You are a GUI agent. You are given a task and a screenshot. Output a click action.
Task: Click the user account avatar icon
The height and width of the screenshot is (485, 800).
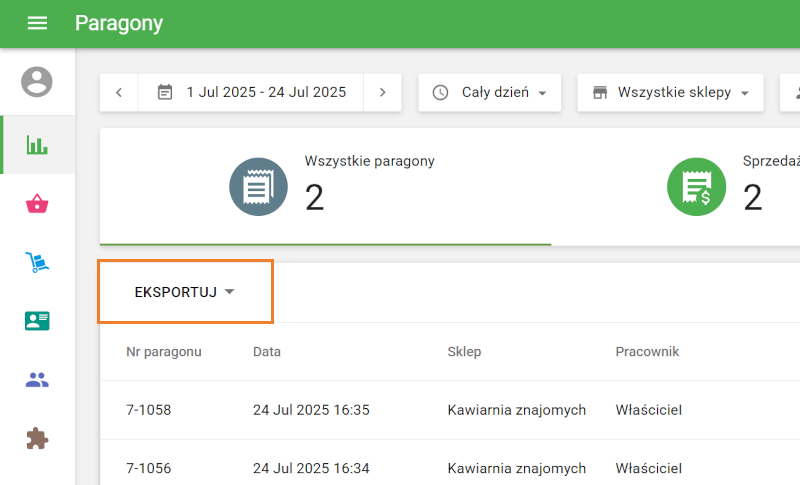37,82
